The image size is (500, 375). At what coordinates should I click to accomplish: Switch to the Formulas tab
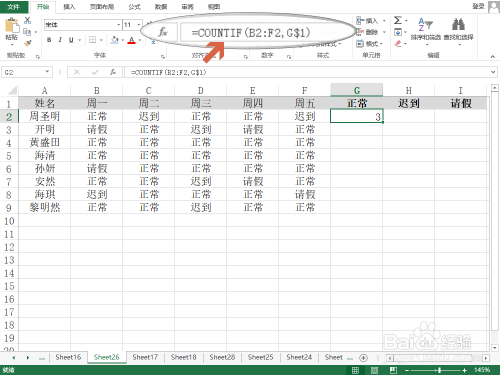(x=134, y=7)
